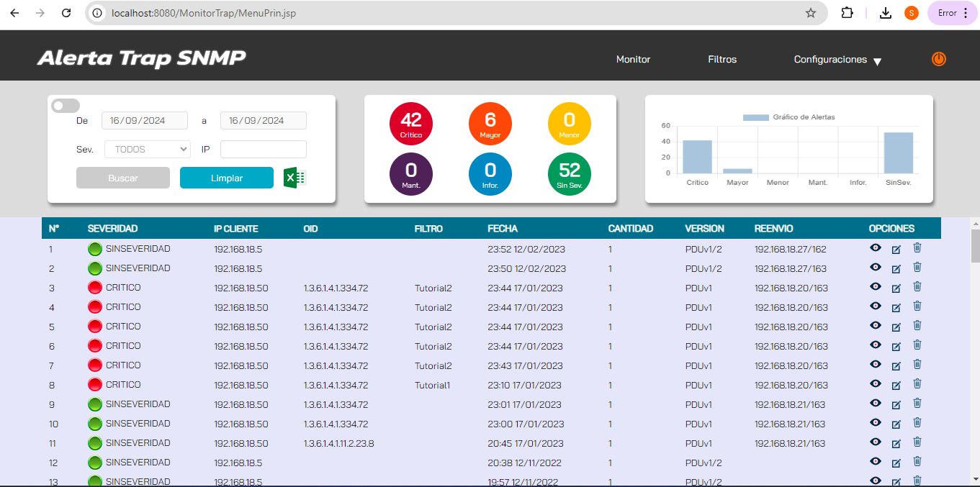
Task: Delete alert row 1 with trash icon
Action: pyautogui.click(x=917, y=248)
